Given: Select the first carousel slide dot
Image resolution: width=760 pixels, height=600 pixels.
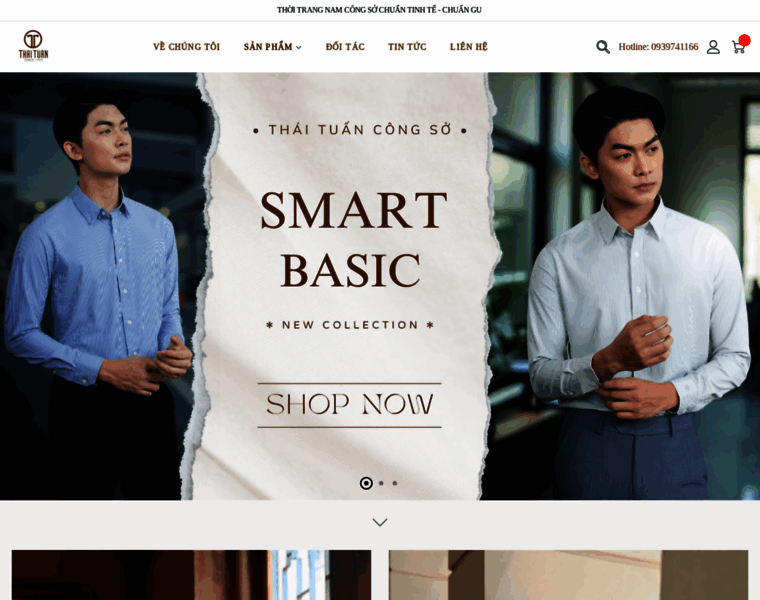Looking at the screenshot, I should [x=366, y=483].
